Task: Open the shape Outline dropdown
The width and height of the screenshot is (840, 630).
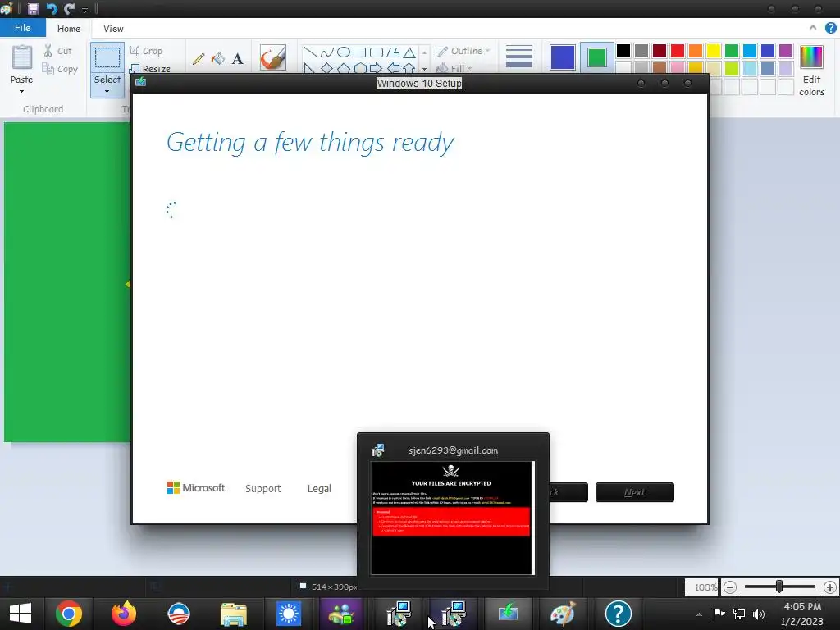Action: (463, 51)
